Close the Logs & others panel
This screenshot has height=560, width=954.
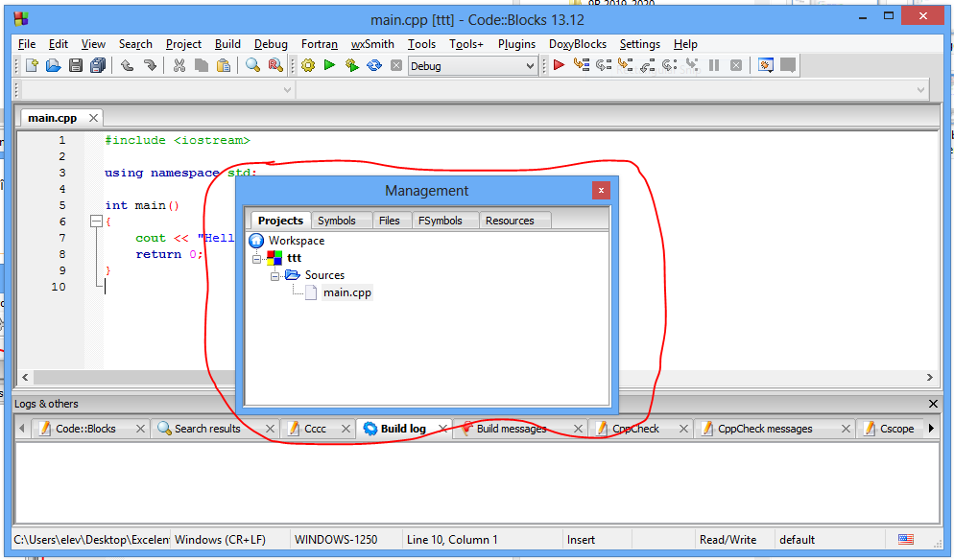pyautogui.click(x=933, y=404)
